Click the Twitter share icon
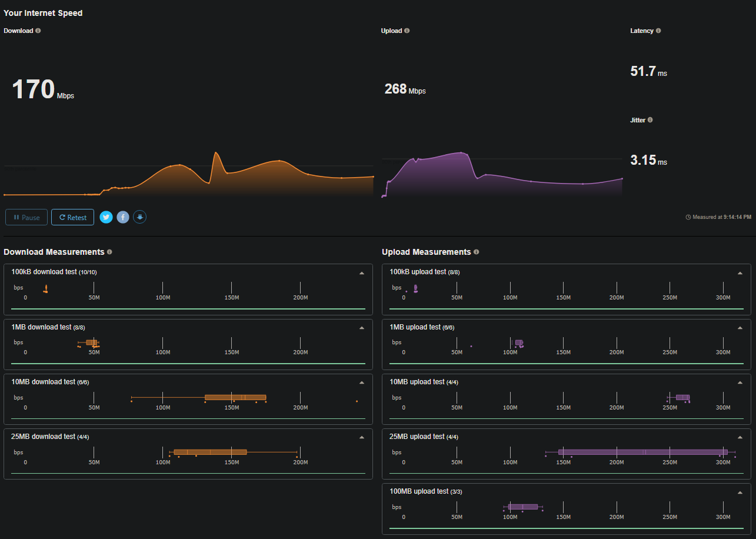Screen dimensions: 756x539 [106, 217]
